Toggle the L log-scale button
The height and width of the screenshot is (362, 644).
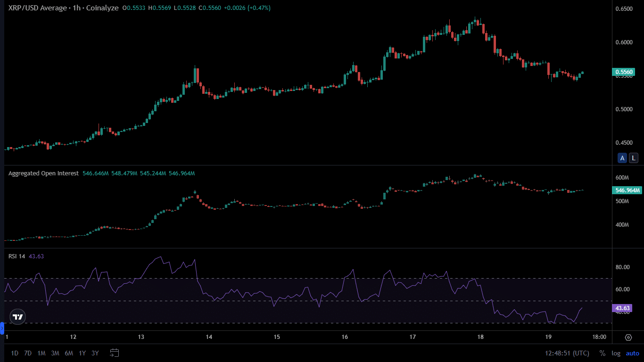click(634, 158)
